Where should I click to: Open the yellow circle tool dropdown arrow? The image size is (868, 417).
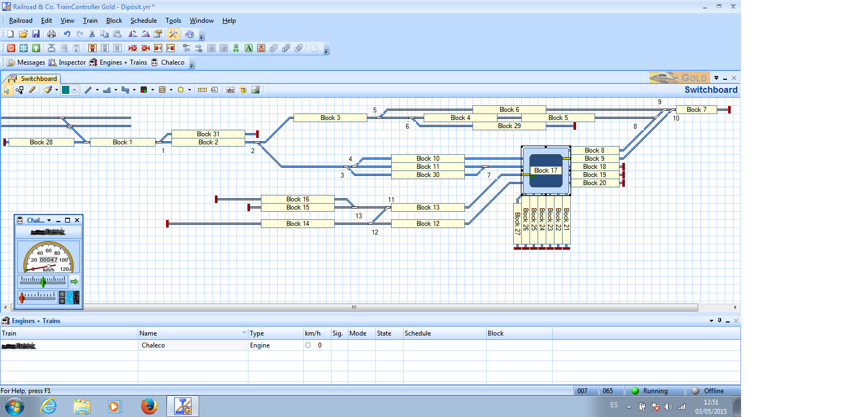tap(189, 90)
